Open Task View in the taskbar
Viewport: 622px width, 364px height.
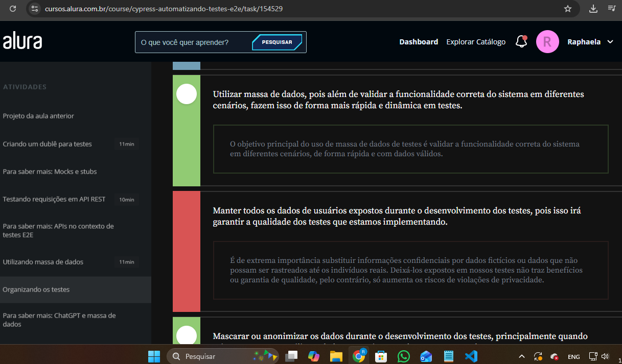point(291,356)
